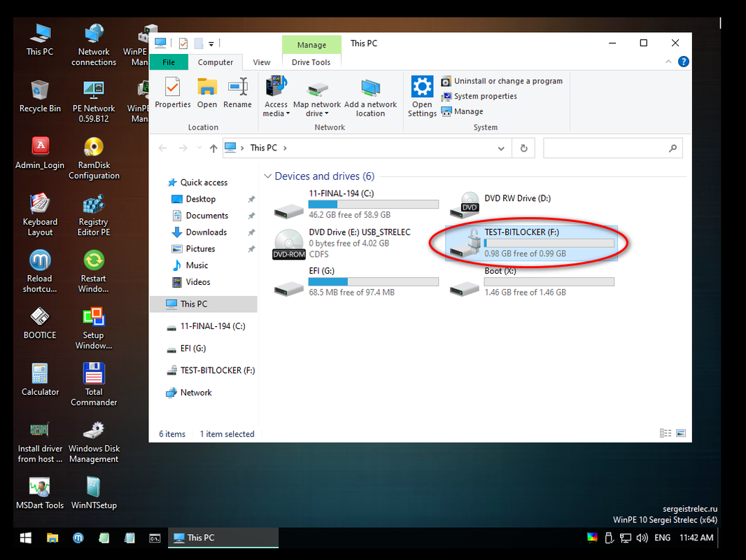Select Calculator desktop icon
This screenshot has width=746, height=560.
(40, 379)
